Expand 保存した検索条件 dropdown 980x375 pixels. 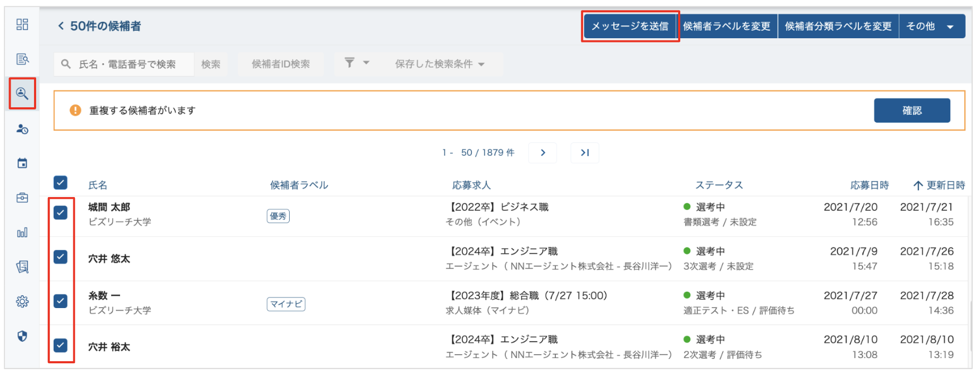click(x=440, y=64)
